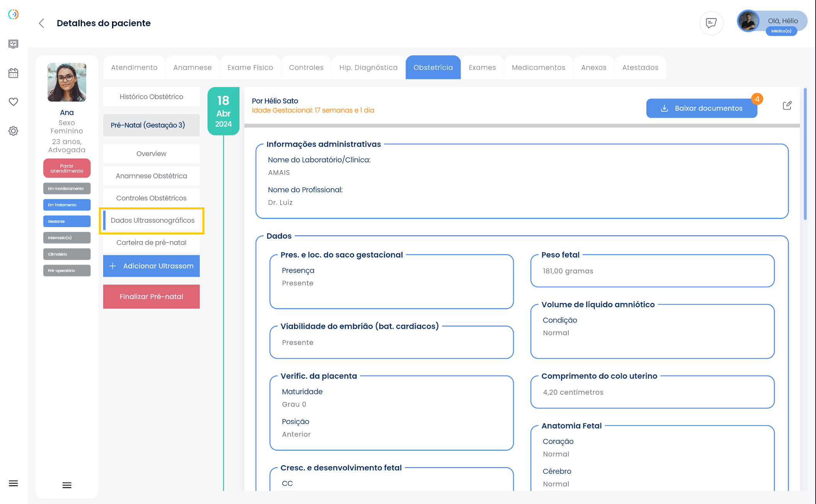
Task: Click the patient name Ana
Action: 67,113
